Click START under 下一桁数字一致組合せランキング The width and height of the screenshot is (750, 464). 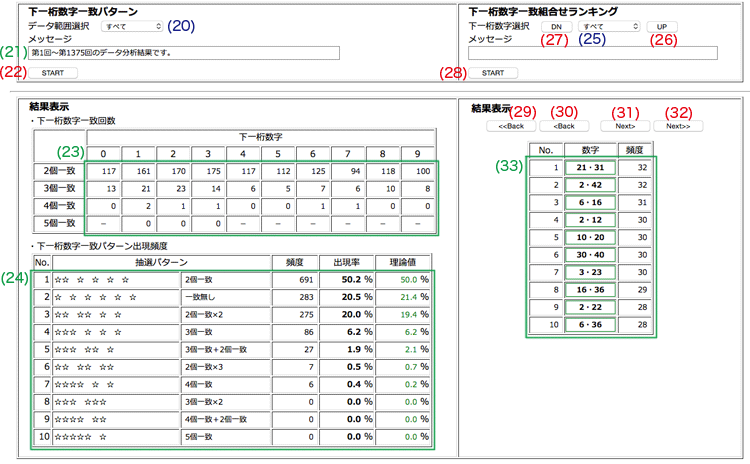(493, 73)
